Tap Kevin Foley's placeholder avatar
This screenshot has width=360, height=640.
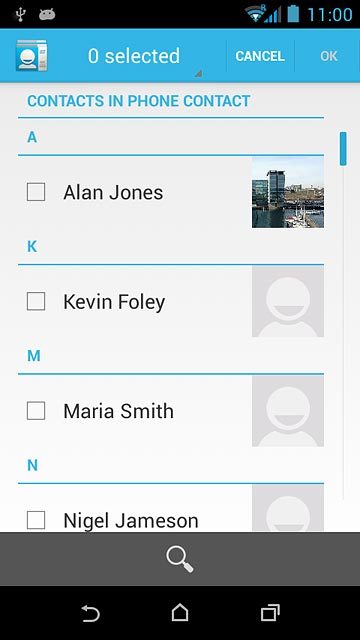click(288, 301)
